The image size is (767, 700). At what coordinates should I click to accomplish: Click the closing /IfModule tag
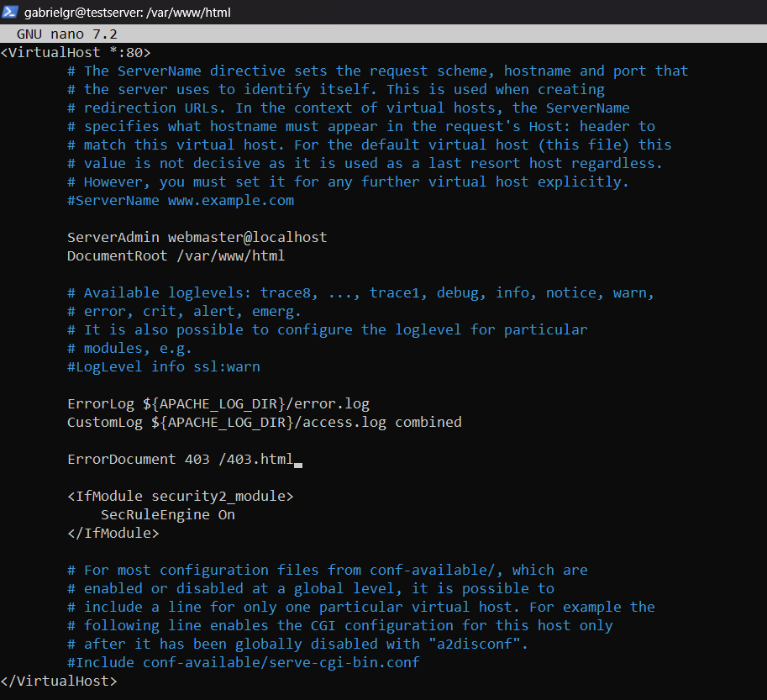click(113, 533)
